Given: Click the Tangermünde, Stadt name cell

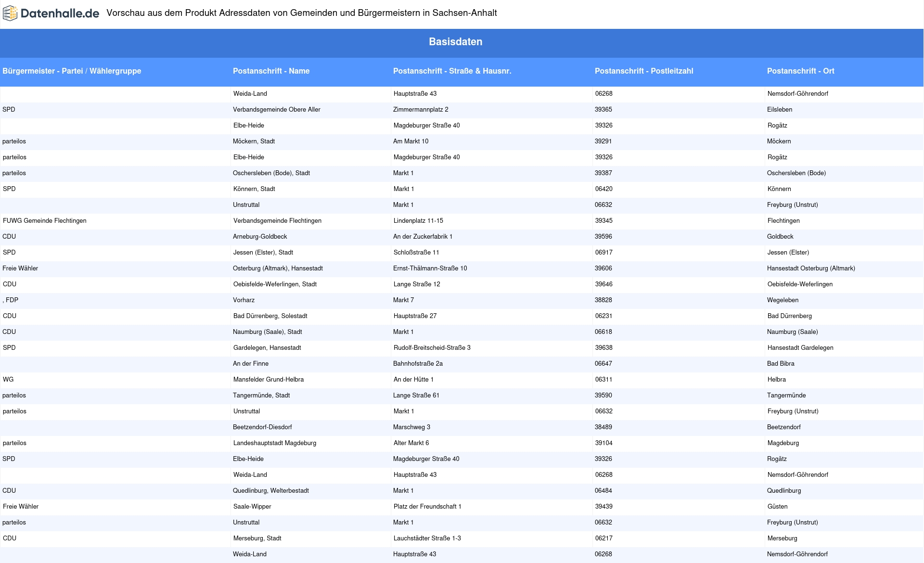Looking at the screenshot, I should (x=261, y=396).
